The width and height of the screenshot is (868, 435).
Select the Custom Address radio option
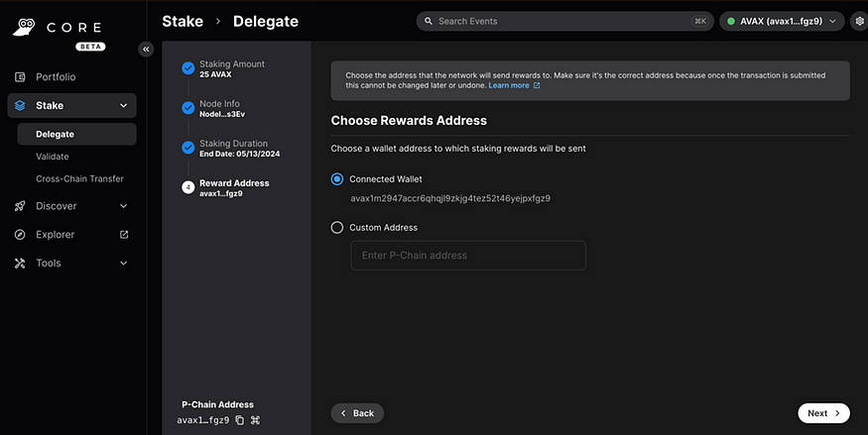[x=336, y=227]
